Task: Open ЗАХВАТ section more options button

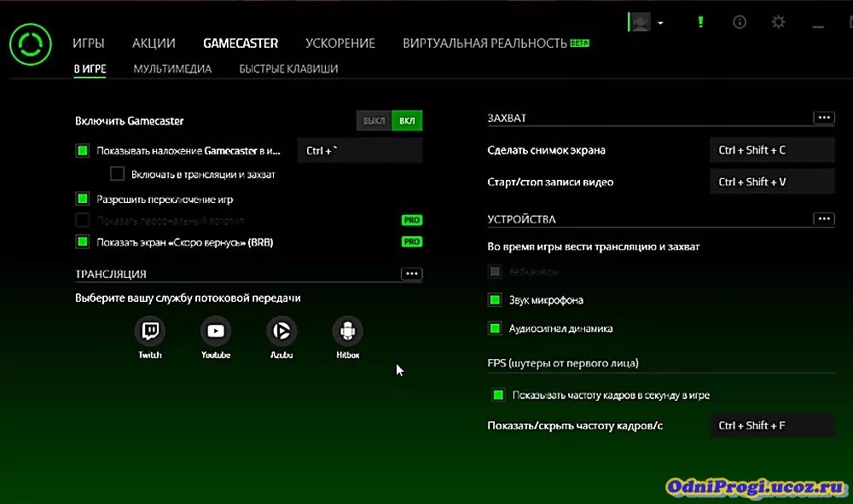Action: [824, 118]
